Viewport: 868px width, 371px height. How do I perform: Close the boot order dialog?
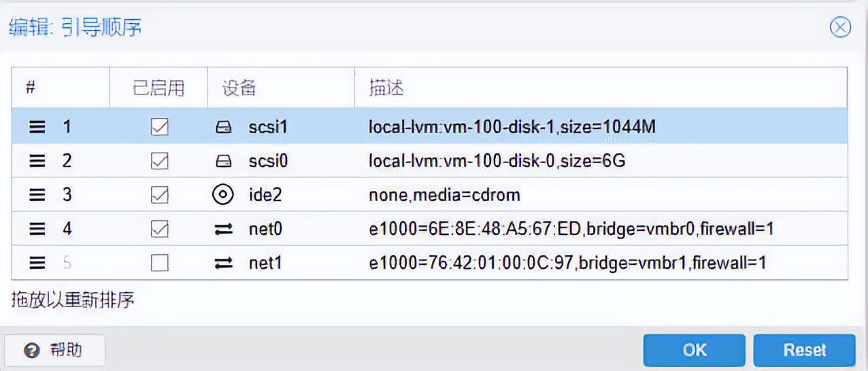pyautogui.click(x=840, y=28)
